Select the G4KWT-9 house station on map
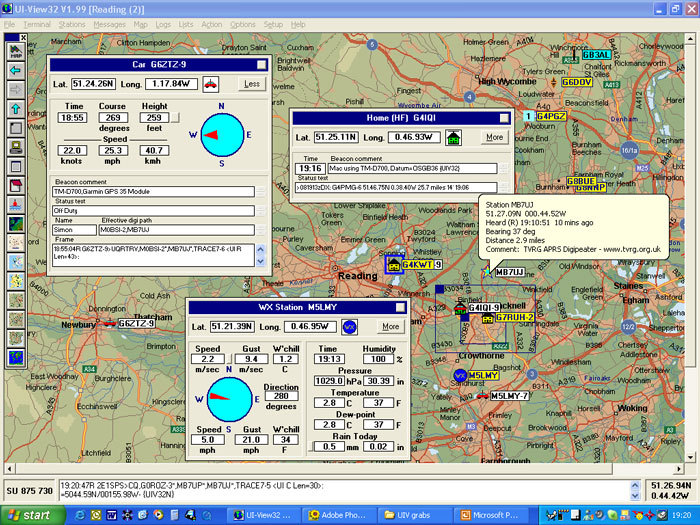The height and width of the screenshot is (525, 700). tap(394, 265)
